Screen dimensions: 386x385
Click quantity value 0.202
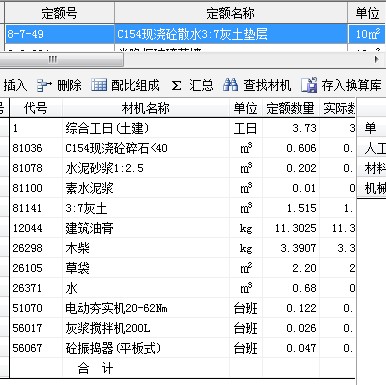301,168
